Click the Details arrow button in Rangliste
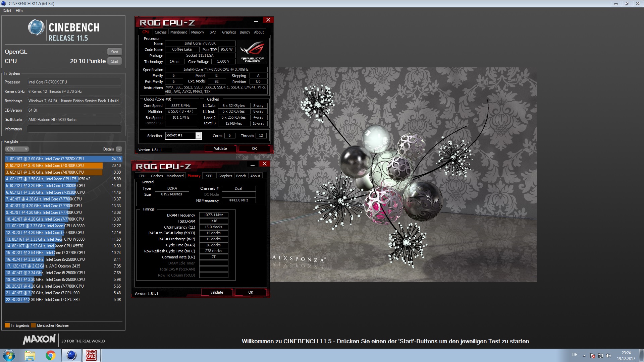Image resolution: width=644 pixels, height=362 pixels. [119, 149]
